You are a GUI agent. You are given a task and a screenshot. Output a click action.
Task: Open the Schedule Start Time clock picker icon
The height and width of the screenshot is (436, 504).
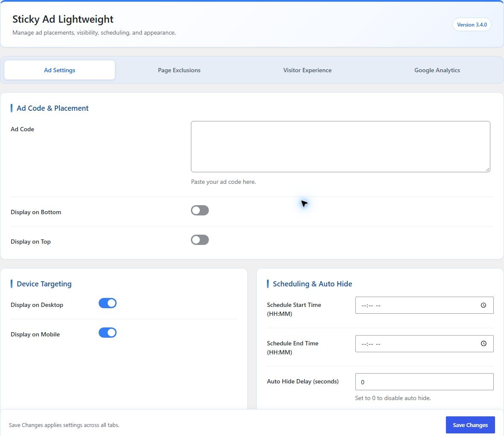tap(483, 305)
